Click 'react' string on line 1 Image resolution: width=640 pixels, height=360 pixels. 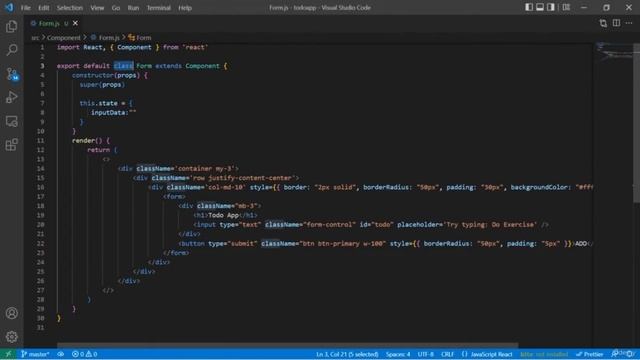pos(195,47)
